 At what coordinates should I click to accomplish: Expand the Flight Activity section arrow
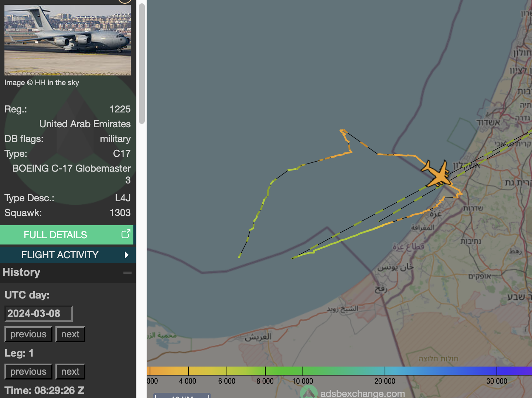tap(126, 255)
